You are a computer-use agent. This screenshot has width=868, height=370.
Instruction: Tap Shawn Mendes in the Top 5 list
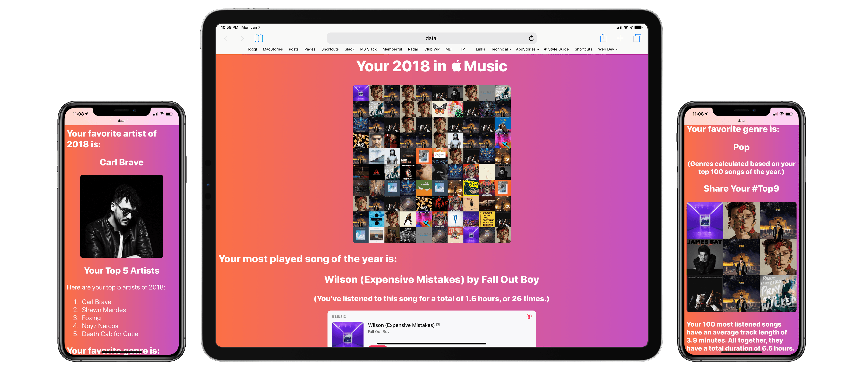[x=104, y=310]
